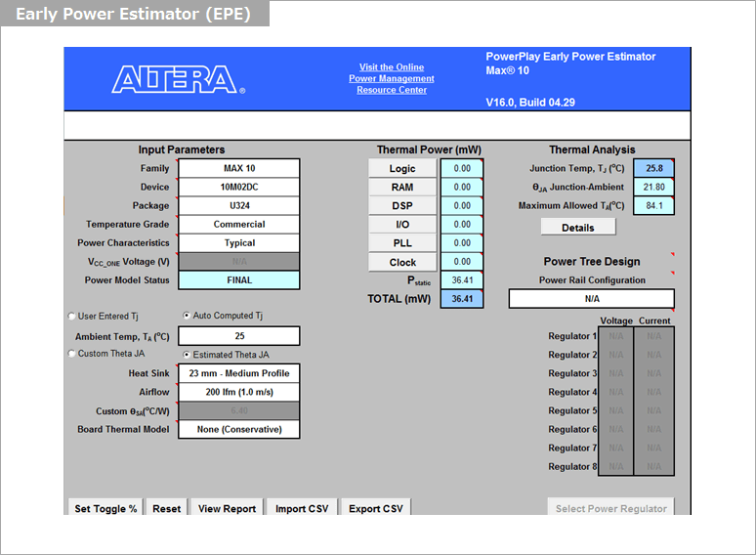
Task: Open the Device dropdown showing 10M02DC
Action: click(239, 187)
